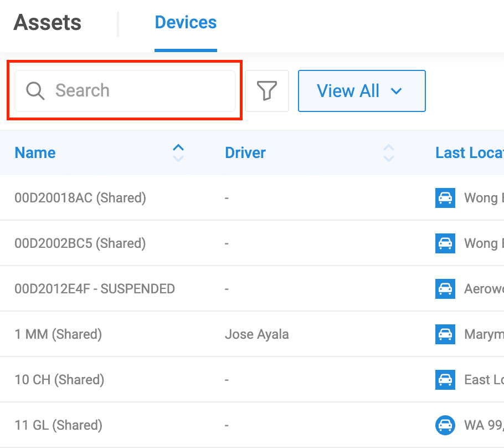Viewport: 504px width, 448px height.
Task: Open the row for driver Jose Ayala
Action: [257, 334]
